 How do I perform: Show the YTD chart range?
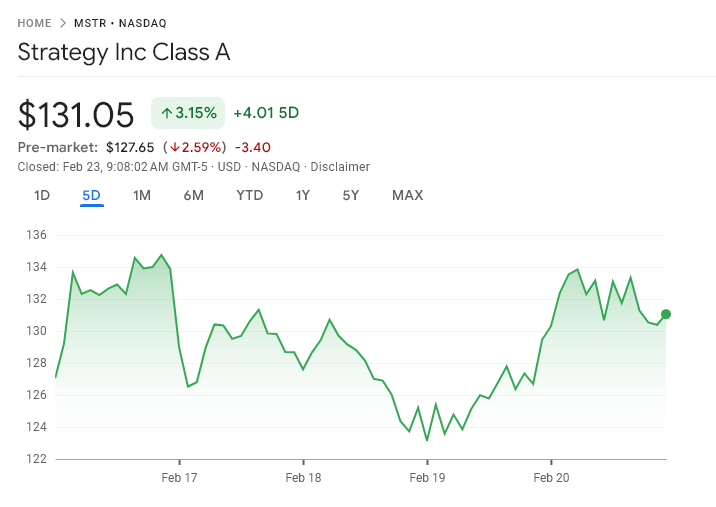(249, 195)
